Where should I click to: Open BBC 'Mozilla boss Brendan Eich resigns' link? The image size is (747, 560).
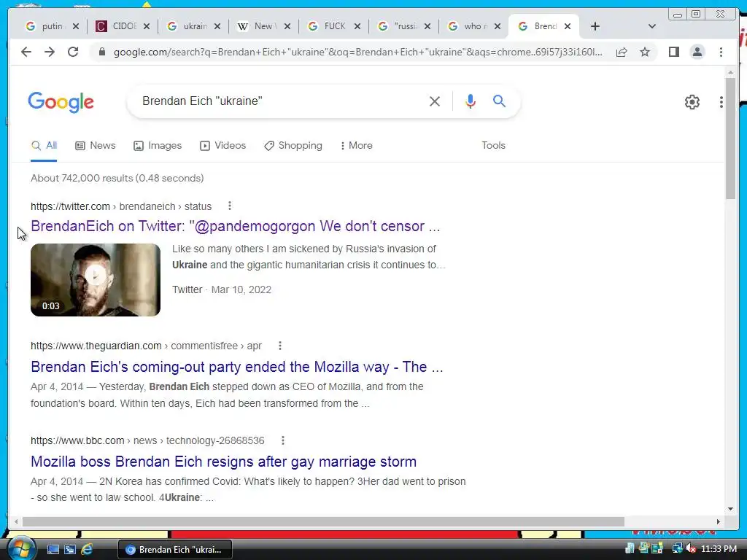223,462
